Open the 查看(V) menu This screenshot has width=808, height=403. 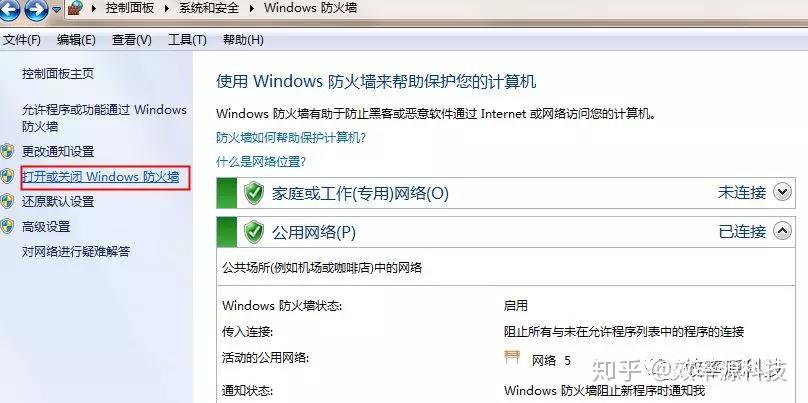click(x=132, y=40)
